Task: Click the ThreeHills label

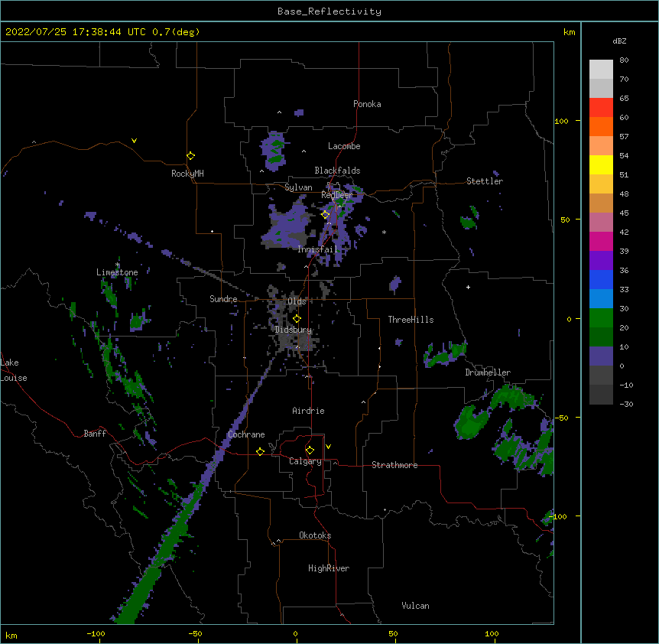Action: [x=411, y=320]
